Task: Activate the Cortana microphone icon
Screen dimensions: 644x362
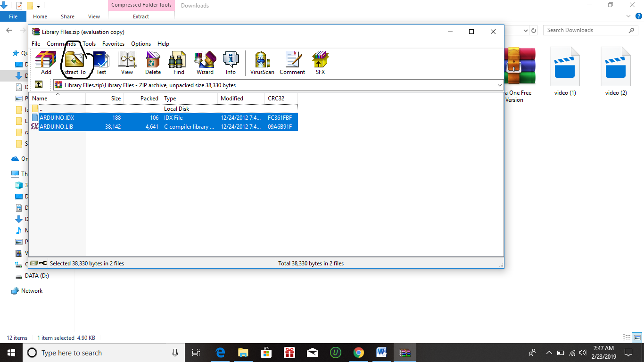Action: (175, 353)
